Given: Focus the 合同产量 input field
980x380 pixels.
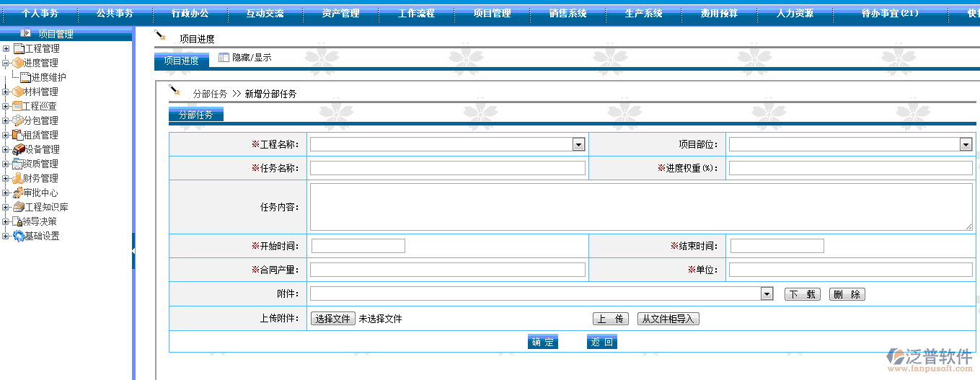Looking at the screenshot, I should pos(448,270).
